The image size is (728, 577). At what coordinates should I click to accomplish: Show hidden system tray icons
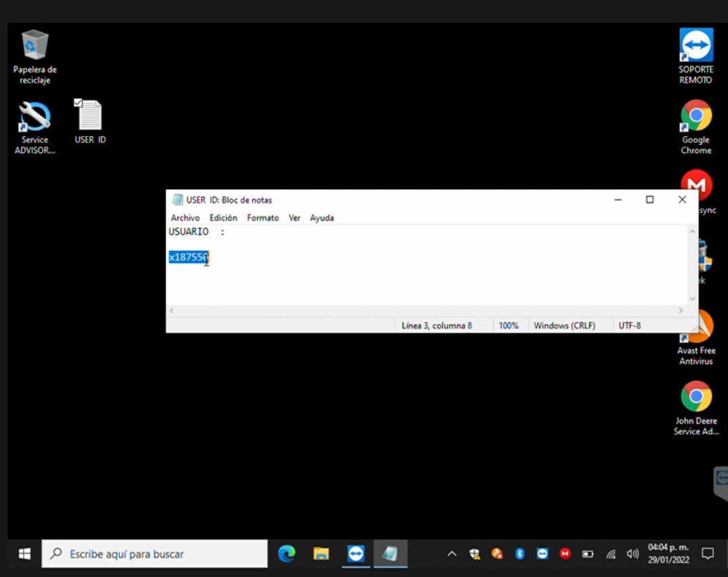pyautogui.click(x=452, y=554)
